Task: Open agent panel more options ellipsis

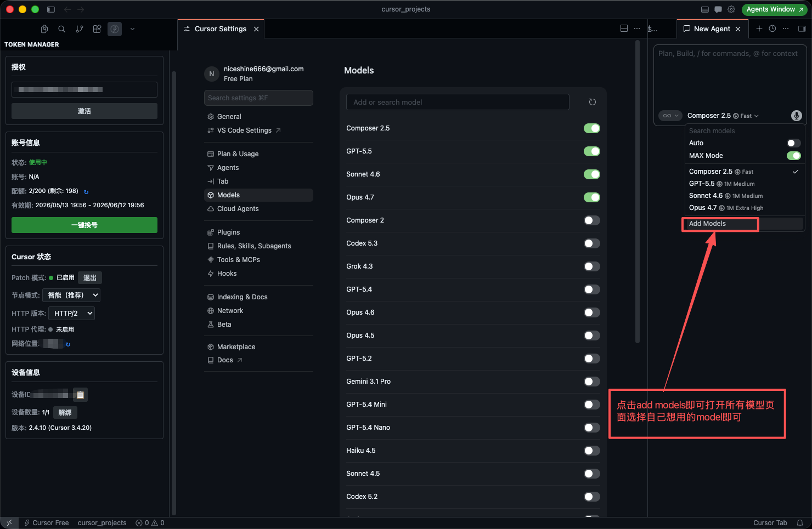Action: [786, 29]
